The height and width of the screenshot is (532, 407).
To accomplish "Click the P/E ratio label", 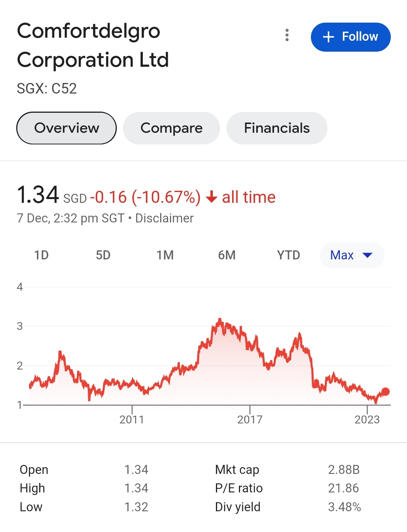I will (239, 488).
